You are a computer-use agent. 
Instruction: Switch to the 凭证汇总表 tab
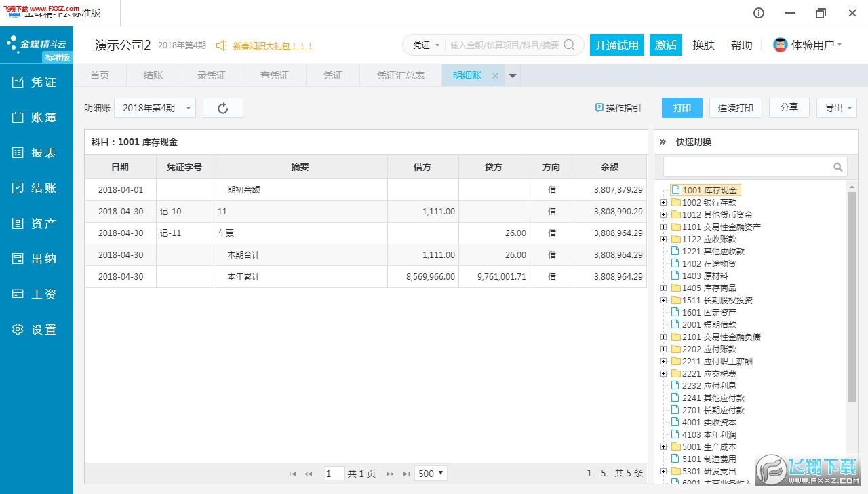coord(401,75)
